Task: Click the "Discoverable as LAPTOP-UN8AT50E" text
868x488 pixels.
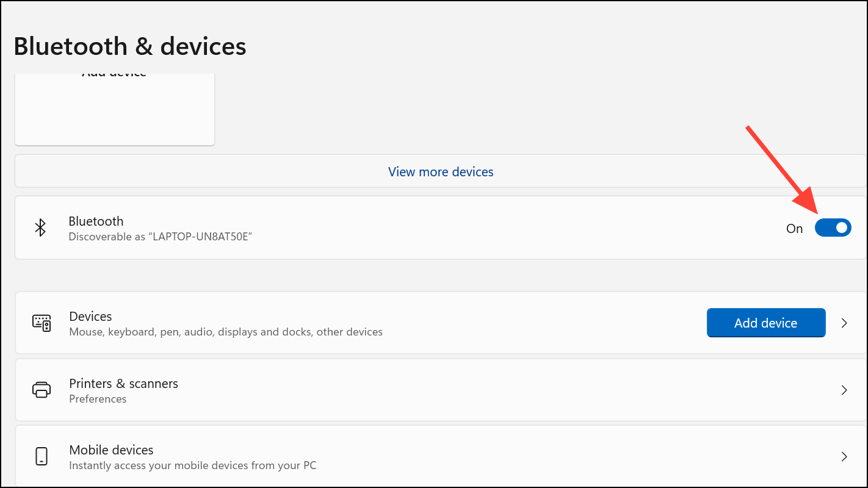Action: pyautogui.click(x=160, y=236)
